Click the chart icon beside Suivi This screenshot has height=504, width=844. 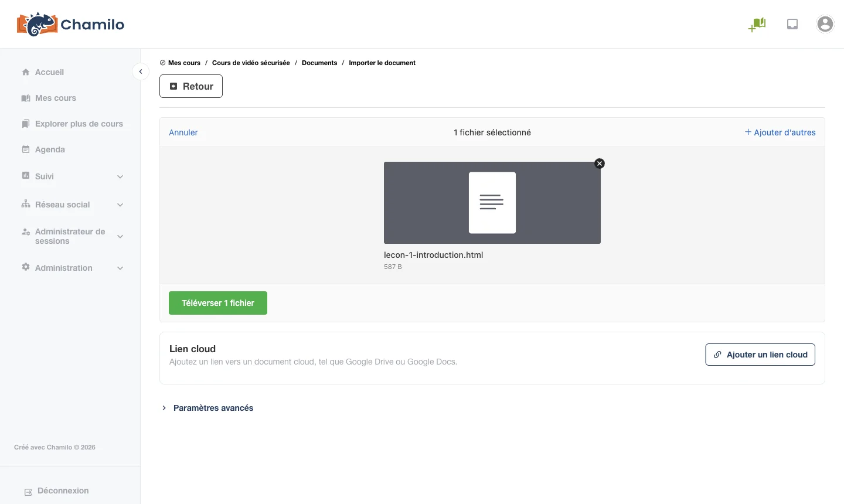click(x=26, y=176)
